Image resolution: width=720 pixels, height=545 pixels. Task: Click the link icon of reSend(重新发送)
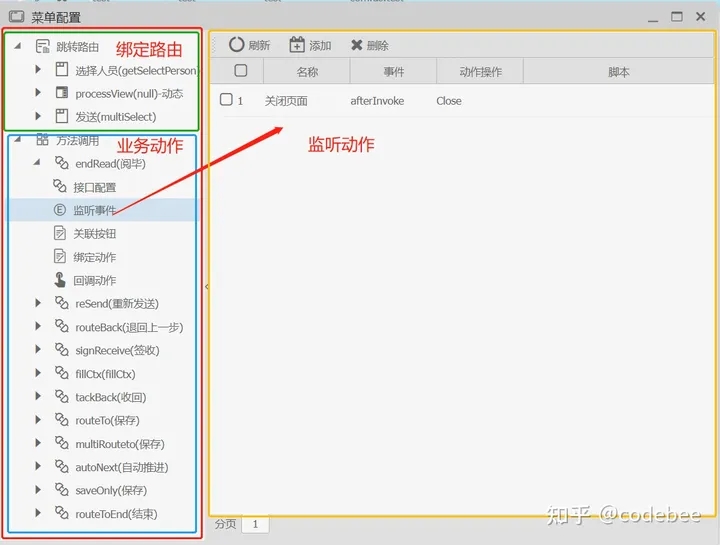62,303
